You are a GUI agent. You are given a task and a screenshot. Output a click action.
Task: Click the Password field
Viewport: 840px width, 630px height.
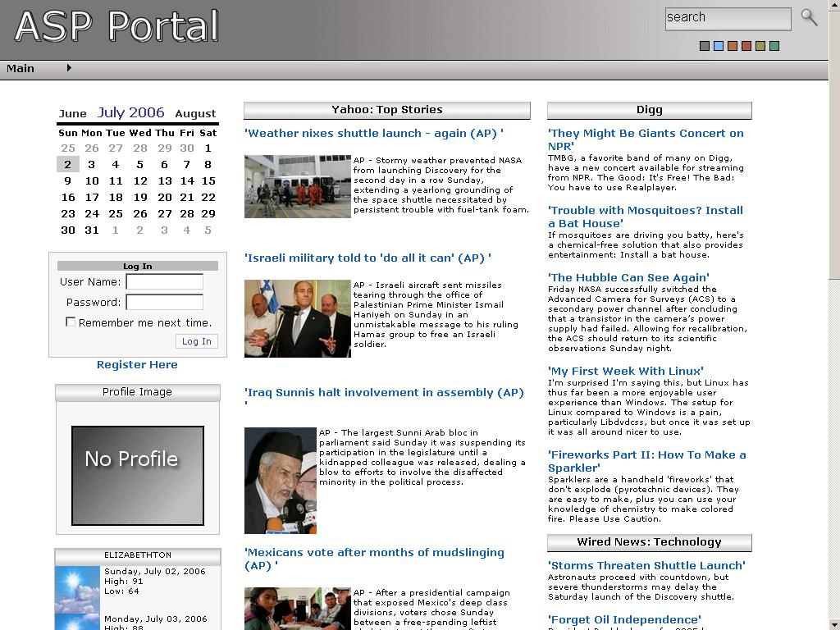click(x=164, y=302)
